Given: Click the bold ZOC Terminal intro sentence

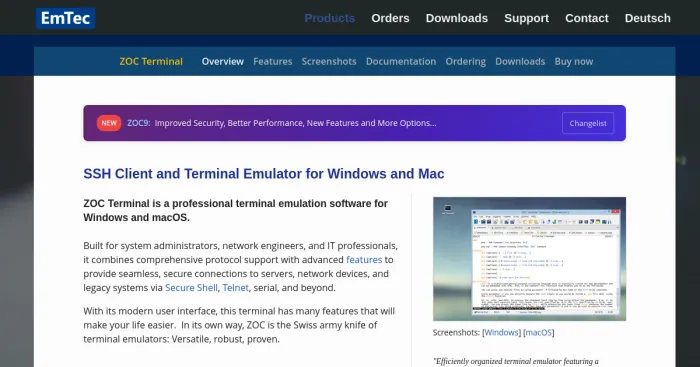Looking at the screenshot, I should 235,210.
